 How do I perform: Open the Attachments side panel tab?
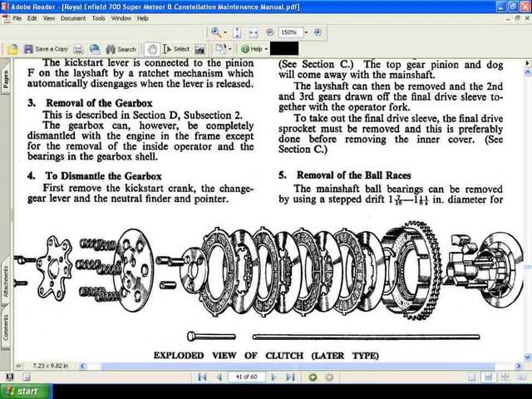tap(6, 283)
